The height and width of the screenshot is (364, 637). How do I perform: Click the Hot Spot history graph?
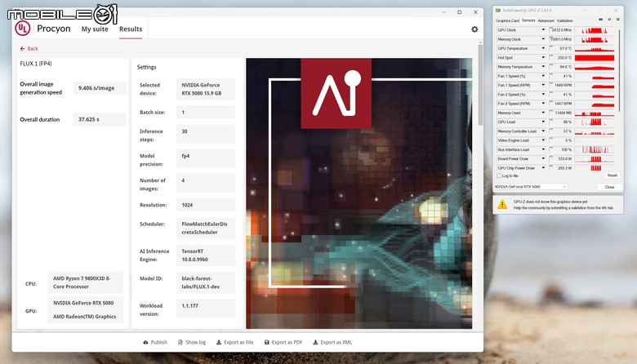[595, 58]
